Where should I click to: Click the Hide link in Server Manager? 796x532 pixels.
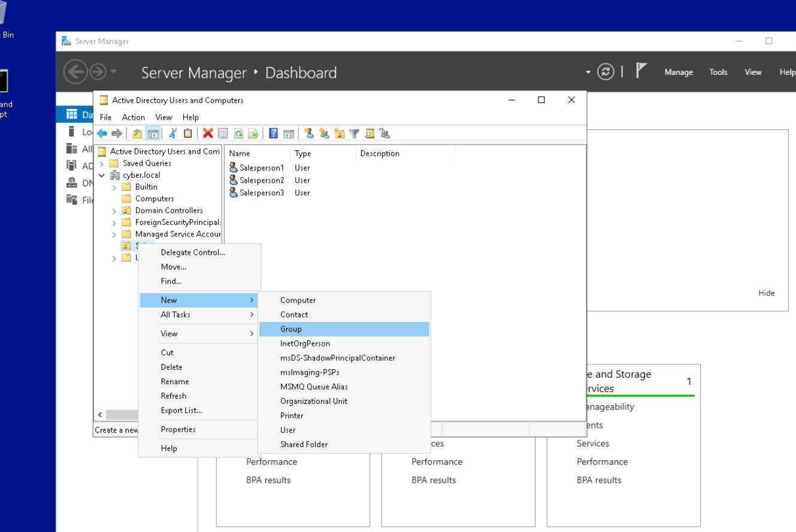point(767,293)
